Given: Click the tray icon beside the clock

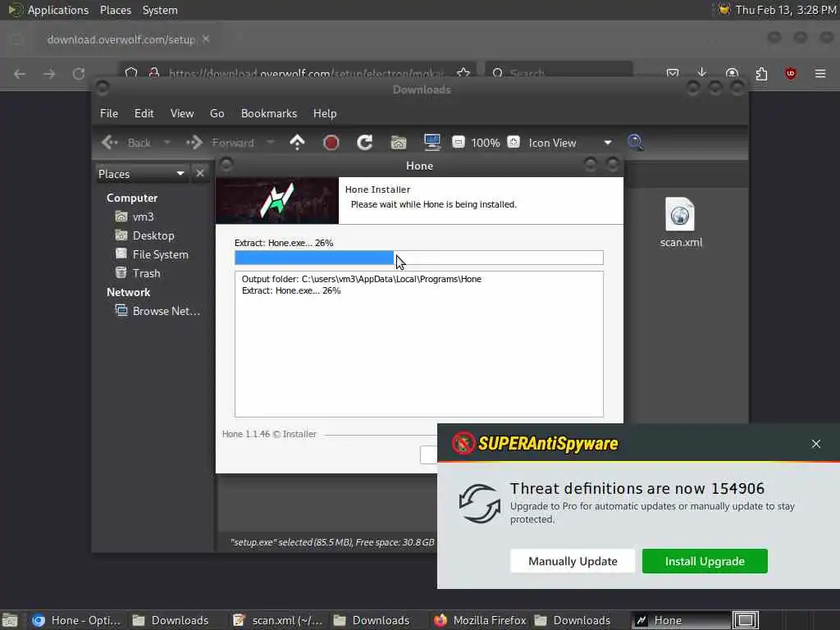Looking at the screenshot, I should tap(724, 10).
